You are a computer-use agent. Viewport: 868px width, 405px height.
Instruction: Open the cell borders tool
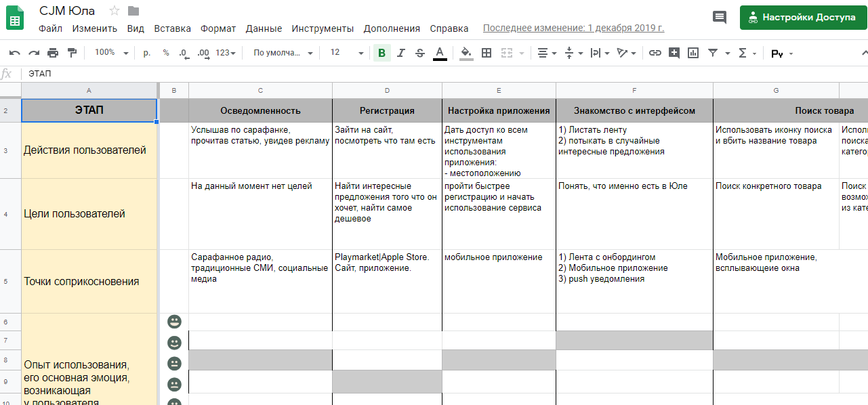pos(487,53)
